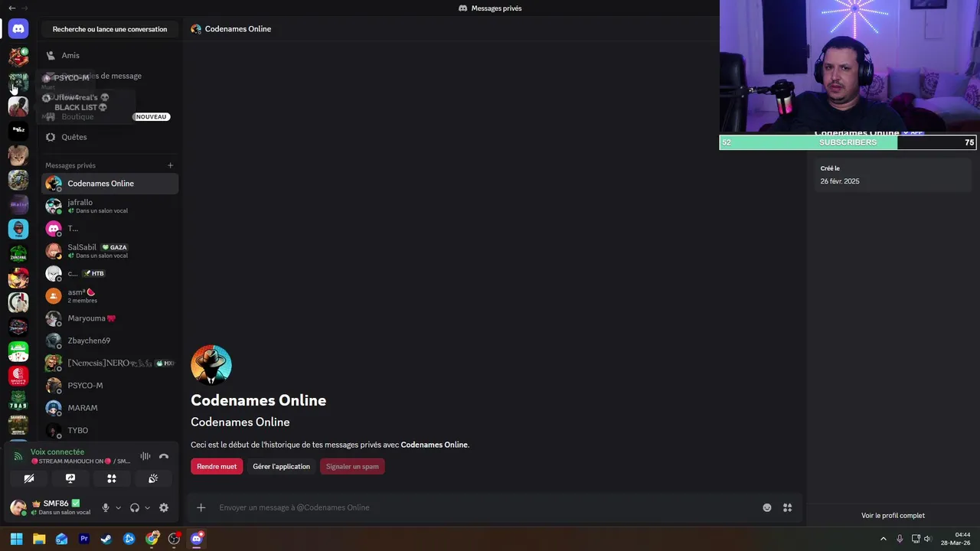Open the soundboard in voice panel
The height and width of the screenshot is (551, 980).
point(153,478)
